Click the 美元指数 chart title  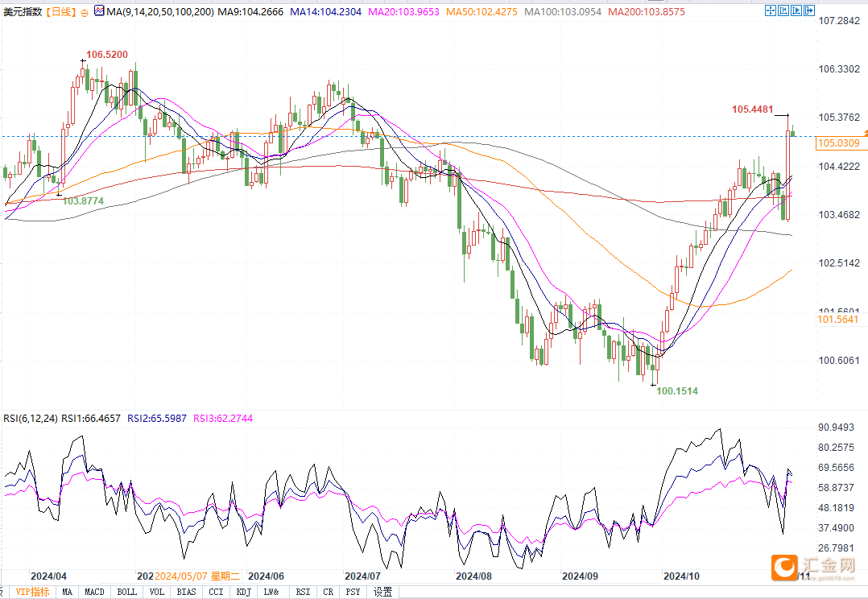[23, 11]
